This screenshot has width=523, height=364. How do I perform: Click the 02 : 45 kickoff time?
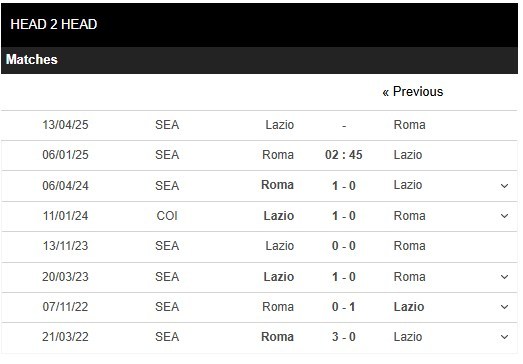[344, 155]
